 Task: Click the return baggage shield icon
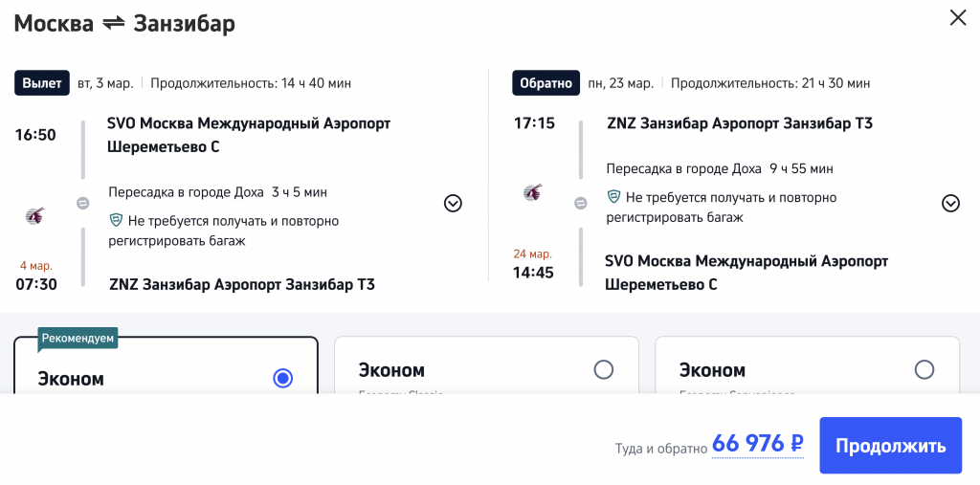pyautogui.click(x=613, y=197)
